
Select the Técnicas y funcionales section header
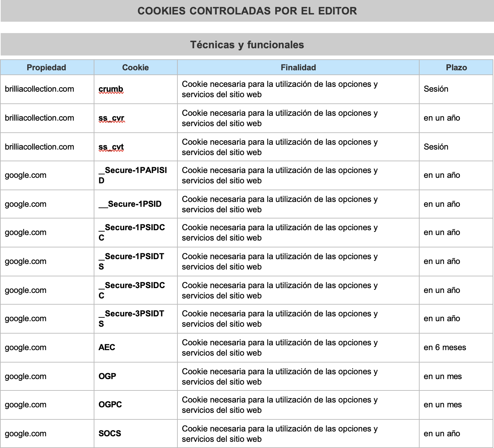(247, 44)
